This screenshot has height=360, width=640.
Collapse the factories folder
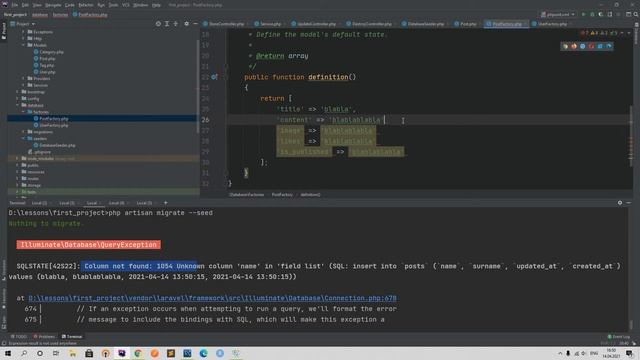pos(23,112)
